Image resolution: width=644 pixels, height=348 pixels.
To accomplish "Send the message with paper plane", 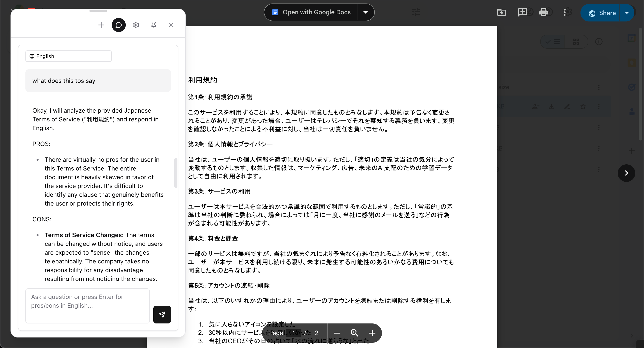I will click(162, 314).
